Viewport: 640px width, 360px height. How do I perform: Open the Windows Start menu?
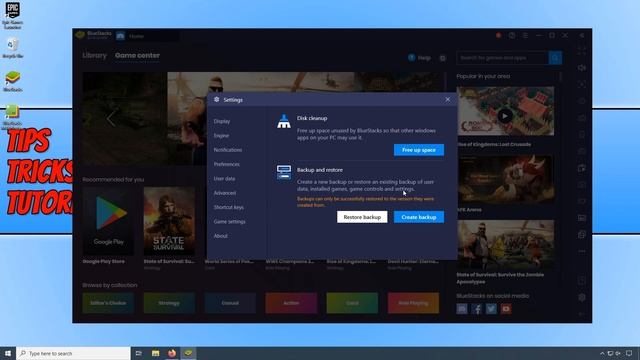(8, 353)
